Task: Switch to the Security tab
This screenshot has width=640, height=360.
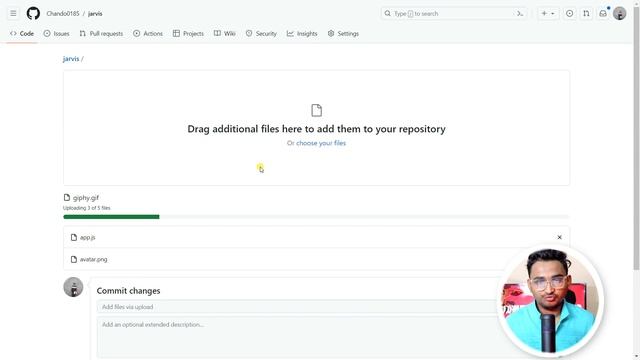Action: click(x=261, y=33)
